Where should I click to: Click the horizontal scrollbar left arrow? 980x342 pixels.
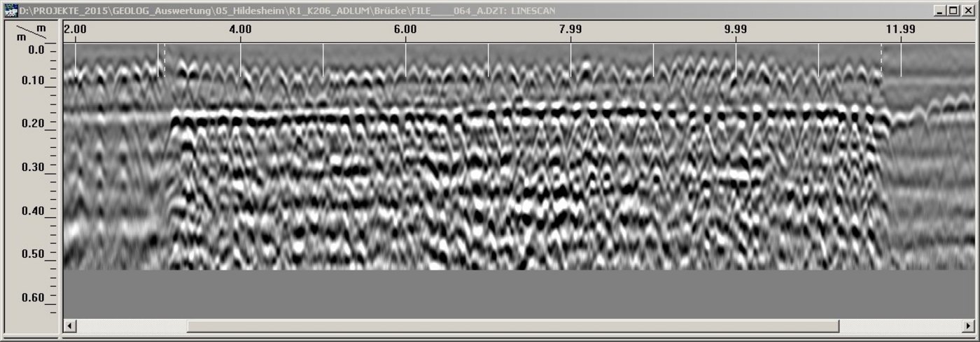(69, 326)
